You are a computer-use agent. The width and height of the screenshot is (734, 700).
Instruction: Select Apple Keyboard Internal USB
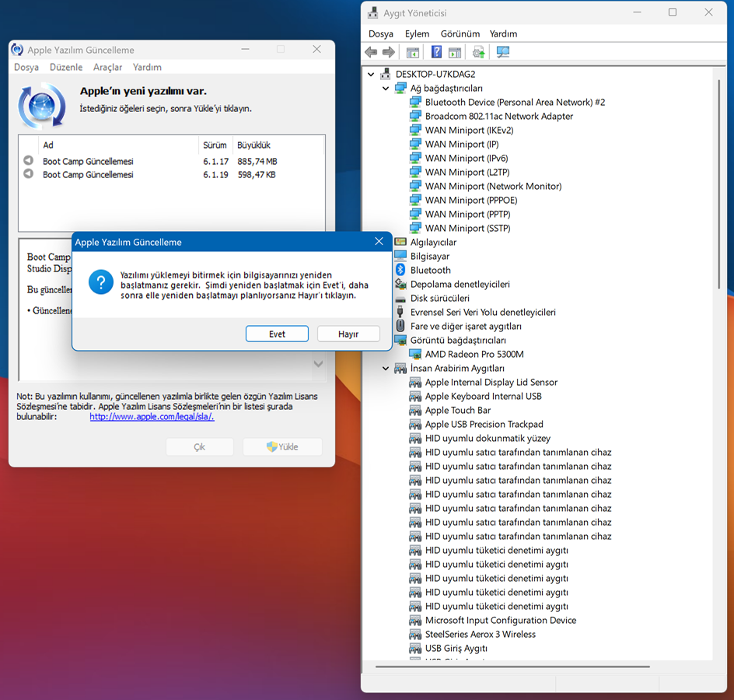[483, 396]
